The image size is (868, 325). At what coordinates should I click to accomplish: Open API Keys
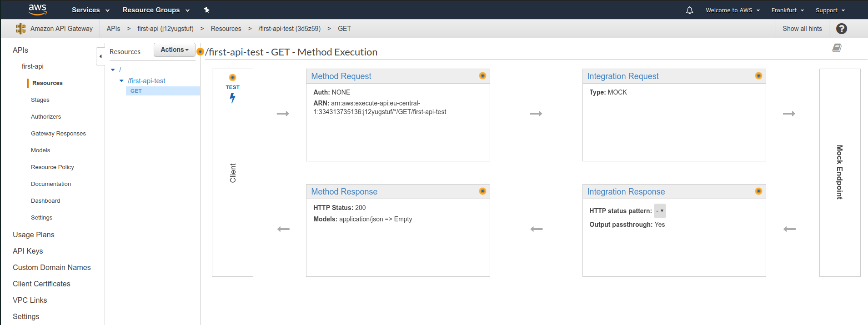[x=28, y=251]
